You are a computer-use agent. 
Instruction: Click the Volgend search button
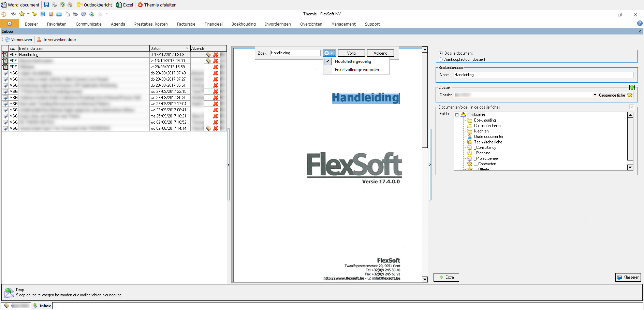point(380,53)
